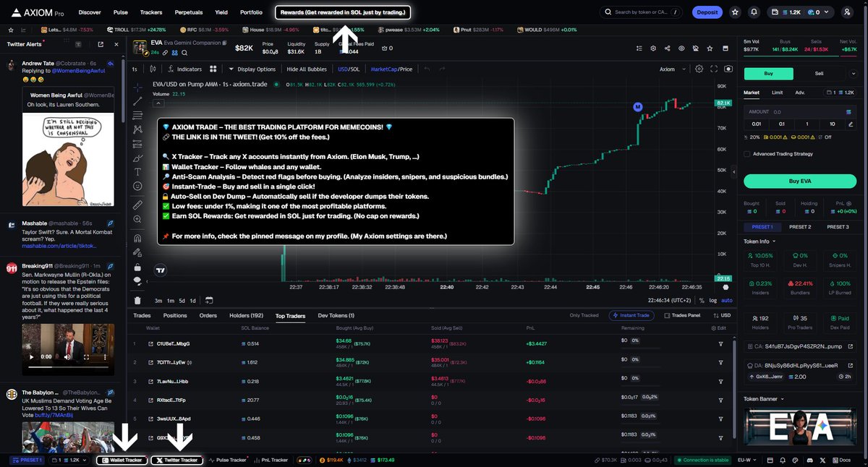Open wallet balance dropdown in top bar

click(x=800, y=12)
